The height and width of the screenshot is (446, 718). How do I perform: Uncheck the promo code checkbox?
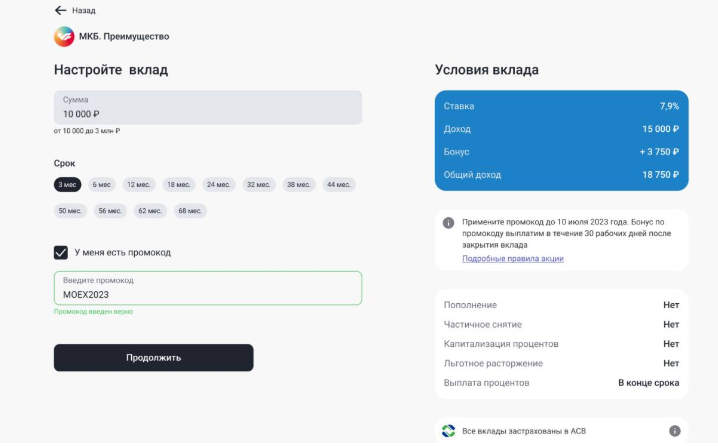point(61,253)
